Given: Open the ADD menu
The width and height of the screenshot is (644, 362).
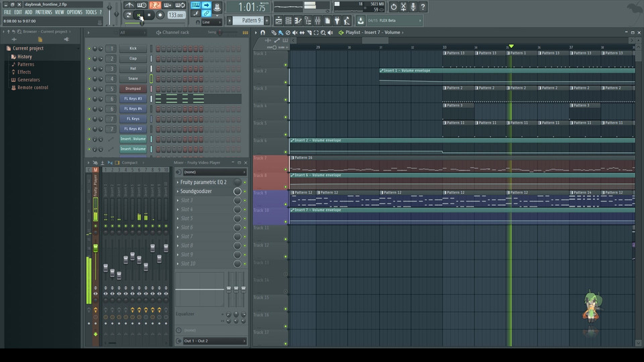Looking at the screenshot, I should click(x=28, y=12).
